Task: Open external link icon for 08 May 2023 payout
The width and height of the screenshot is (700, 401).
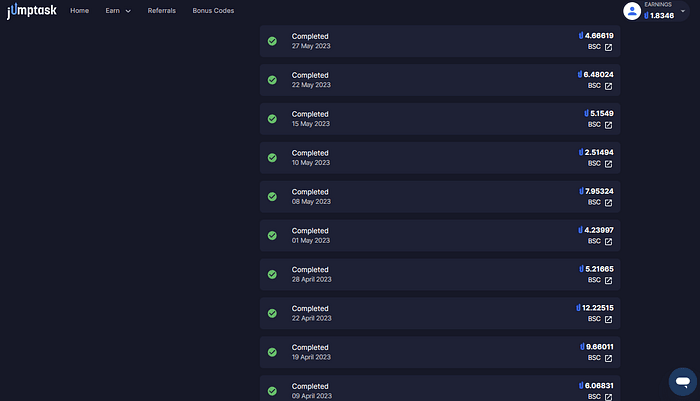Action: (x=608, y=203)
